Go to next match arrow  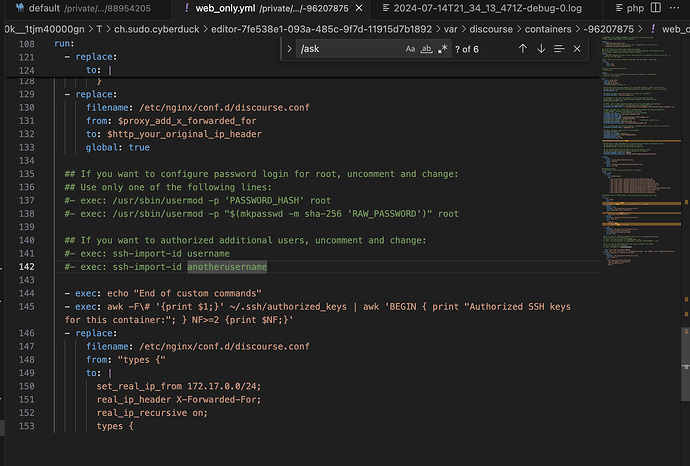541,48
